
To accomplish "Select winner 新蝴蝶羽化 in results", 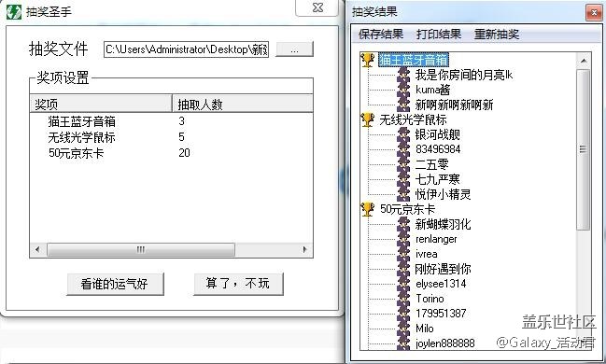I will (443, 224).
